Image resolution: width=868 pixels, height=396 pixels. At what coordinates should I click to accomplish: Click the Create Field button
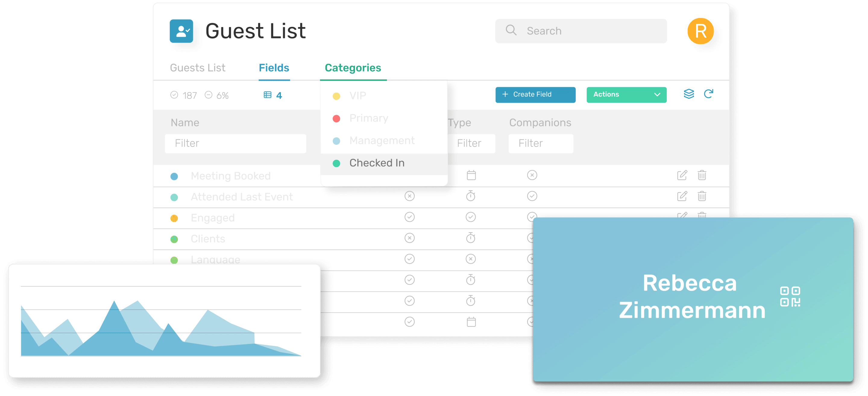coord(535,95)
